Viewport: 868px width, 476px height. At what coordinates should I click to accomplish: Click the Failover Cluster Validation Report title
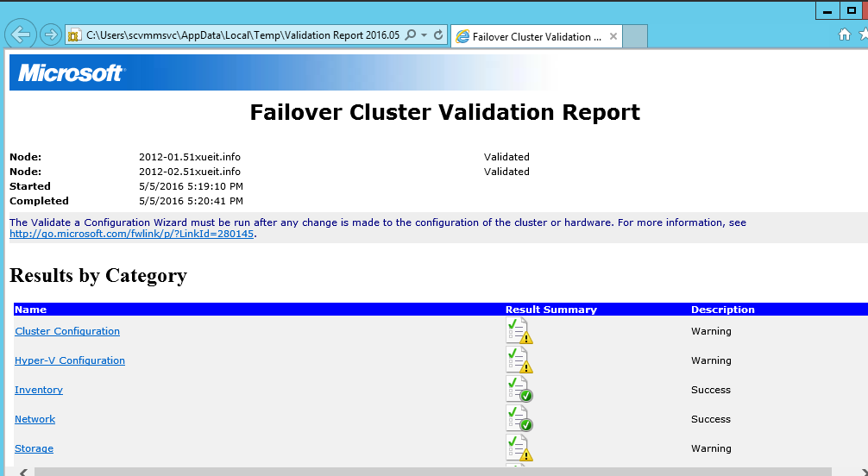[x=444, y=112]
